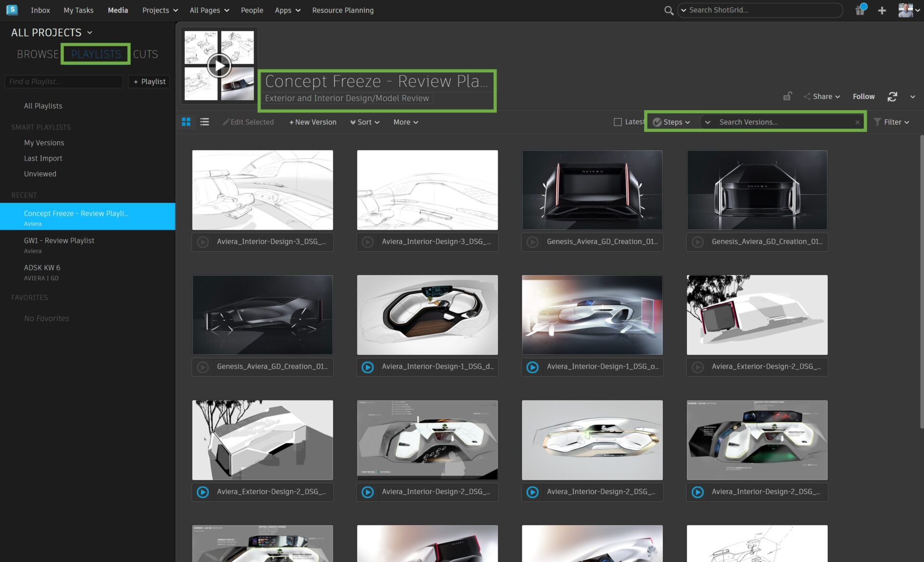This screenshot has width=924, height=562.
Task: Play the Genesis_Aviera_GD_Creation thumbnail video
Action: pyautogui.click(x=533, y=242)
